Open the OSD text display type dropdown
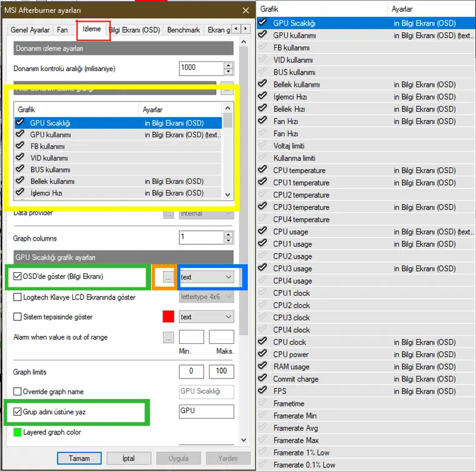This screenshot has width=476, height=472. pos(206,277)
